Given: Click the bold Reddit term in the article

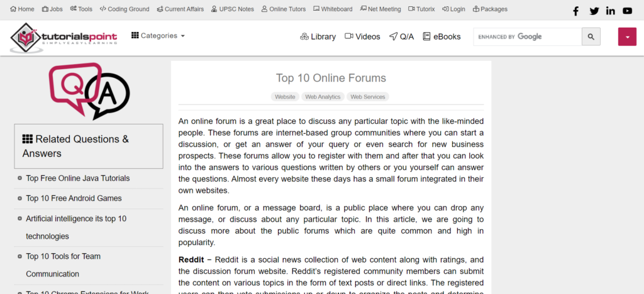Looking at the screenshot, I should click(x=191, y=260).
